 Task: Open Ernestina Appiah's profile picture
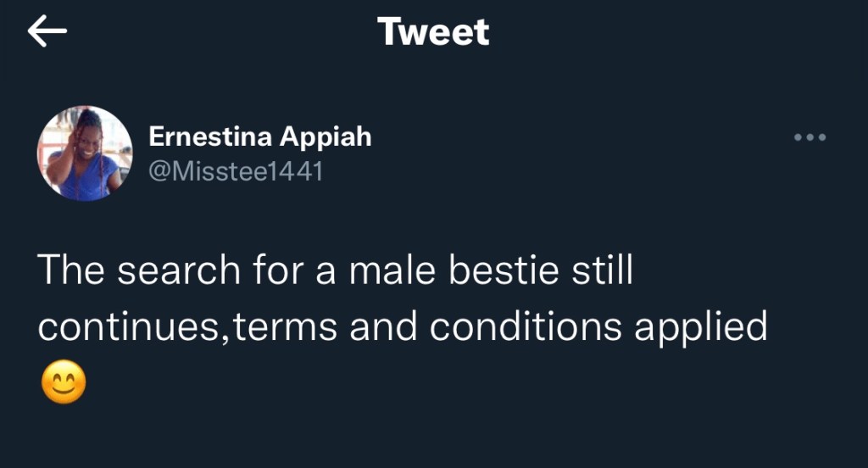pyautogui.click(x=85, y=153)
